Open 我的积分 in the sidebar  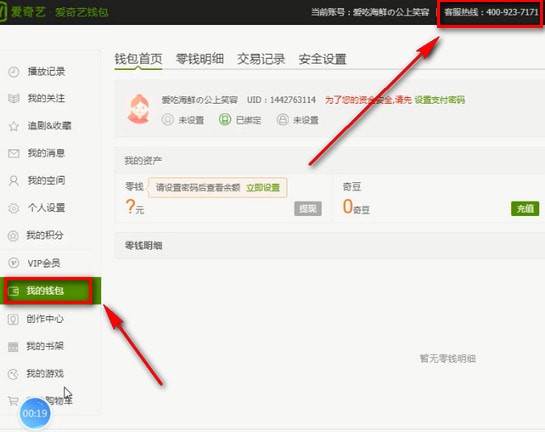click(x=45, y=235)
